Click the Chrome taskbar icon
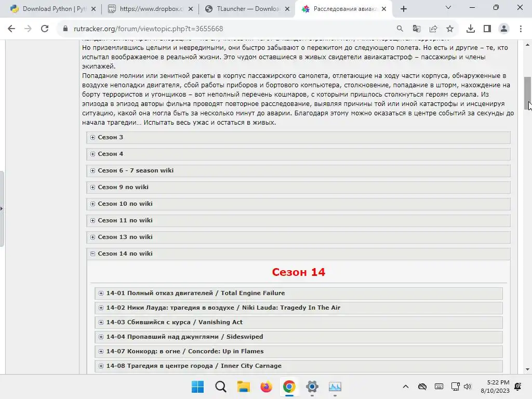Viewport: 532px width, 399px height. pyautogui.click(x=289, y=387)
